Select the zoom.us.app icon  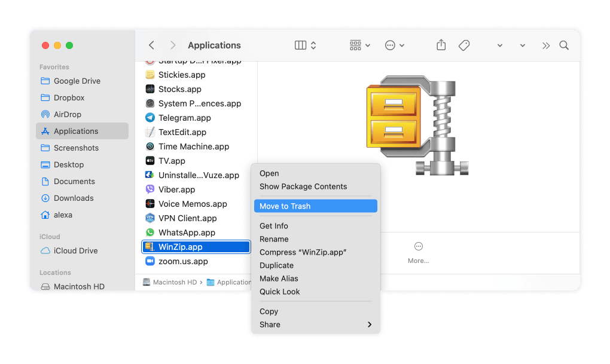point(150,261)
